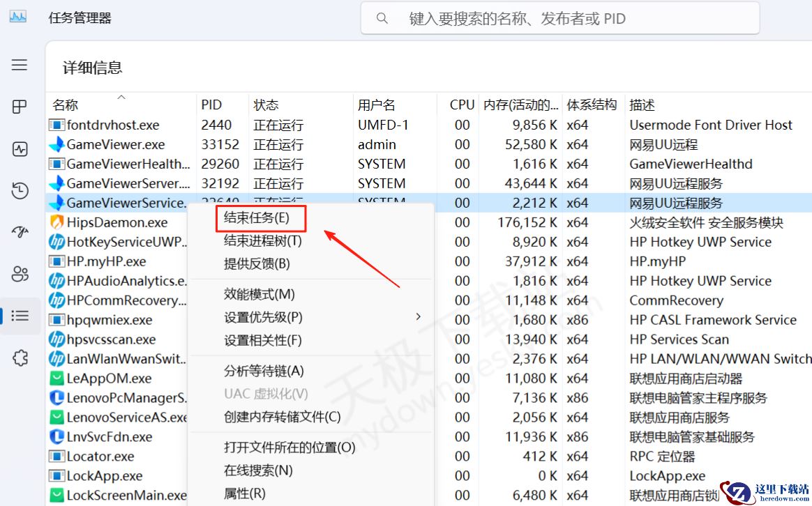The image size is (812, 506).
Task: Open the Services puzzle icon in sidebar
Action: pos(20,358)
